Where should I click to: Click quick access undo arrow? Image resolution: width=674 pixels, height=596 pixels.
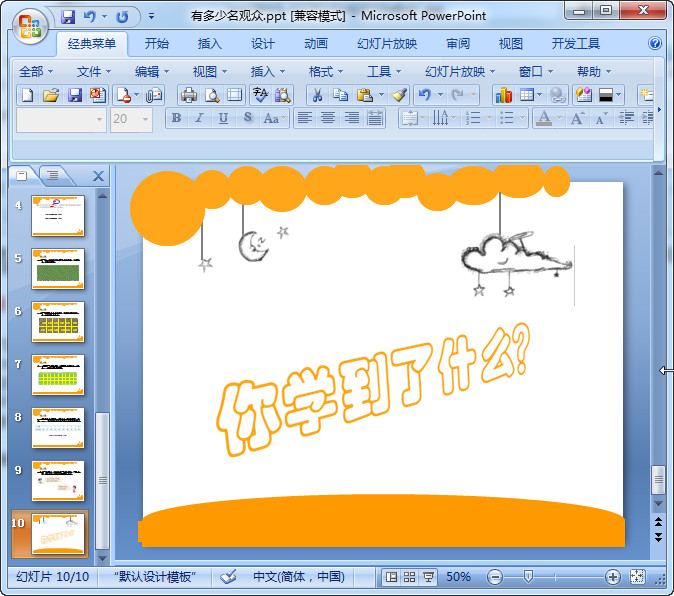click(90, 17)
